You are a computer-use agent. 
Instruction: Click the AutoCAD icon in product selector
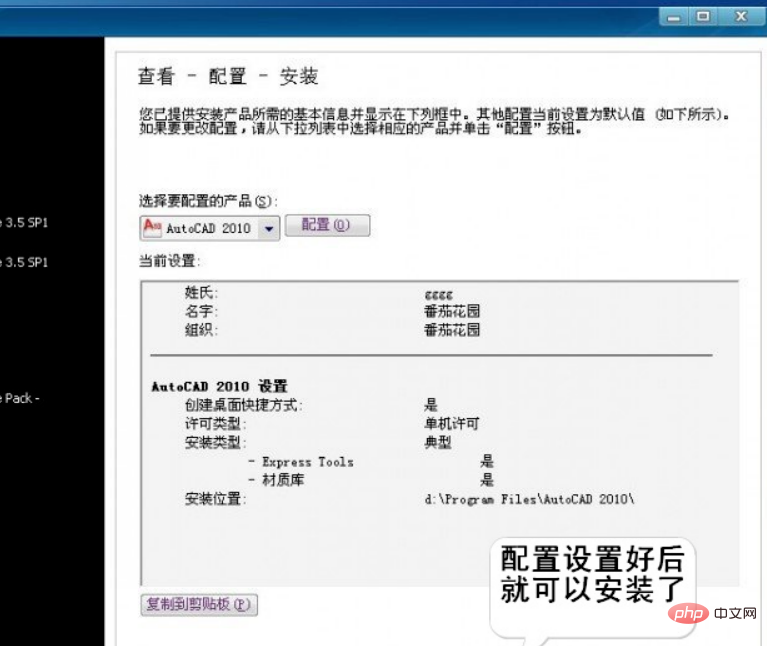[x=152, y=228]
